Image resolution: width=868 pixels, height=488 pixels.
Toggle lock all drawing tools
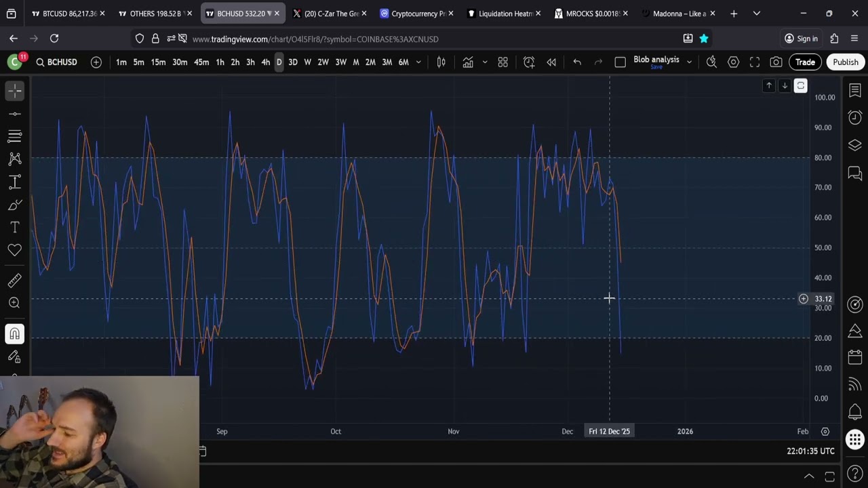15,357
